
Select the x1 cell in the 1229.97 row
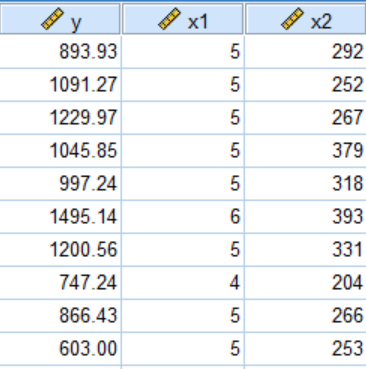(x=183, y=118)
